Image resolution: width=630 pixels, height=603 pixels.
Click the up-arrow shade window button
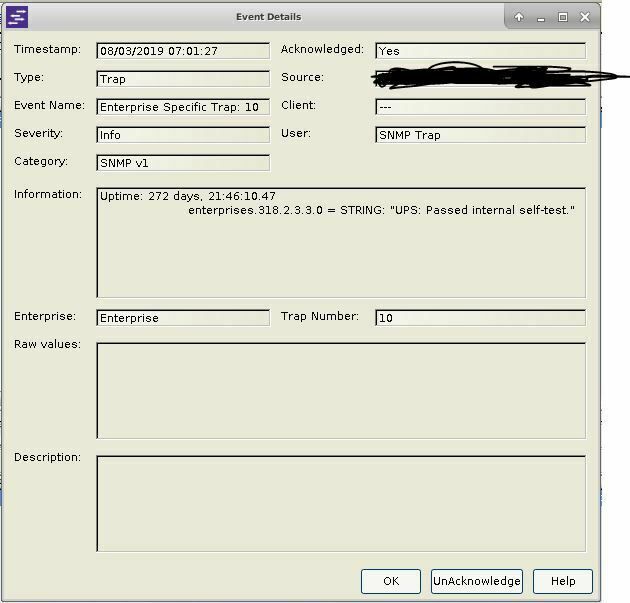(x=519, y=17)
